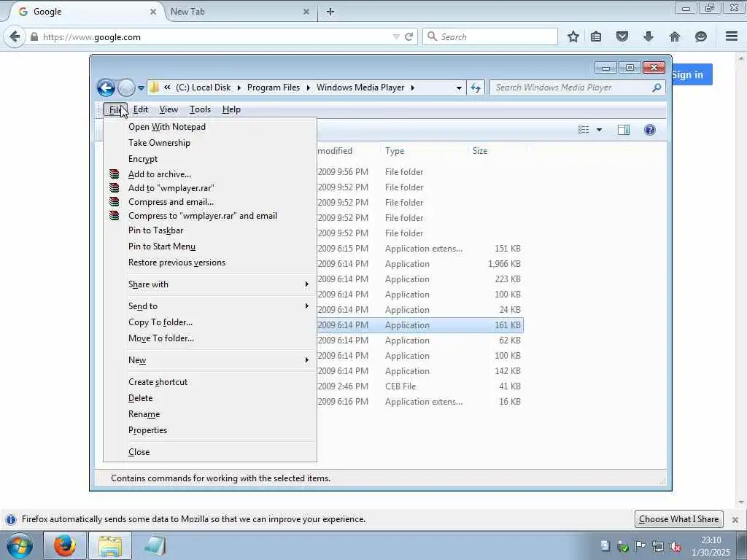Open Explorer help icon

[x=650, y=130]
